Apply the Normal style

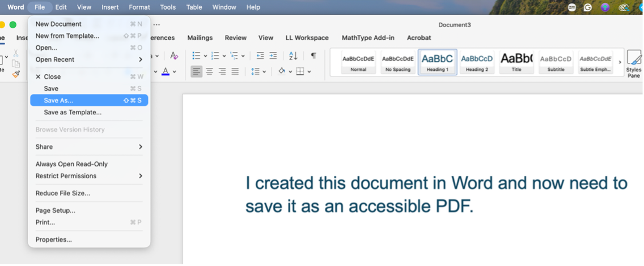358,62
